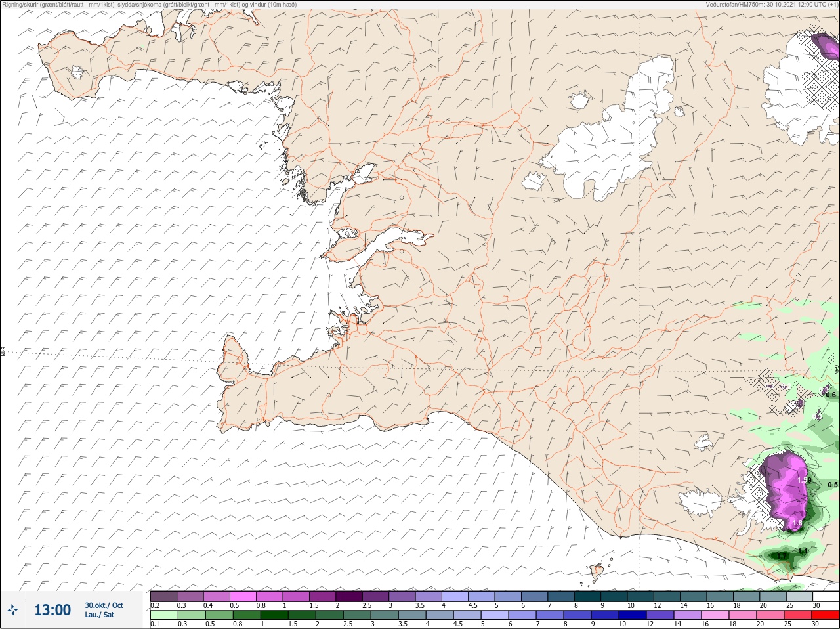840x629 pixels.
Task: Select pale green lower legend swatch at 0.1
Action: point(163,615)
